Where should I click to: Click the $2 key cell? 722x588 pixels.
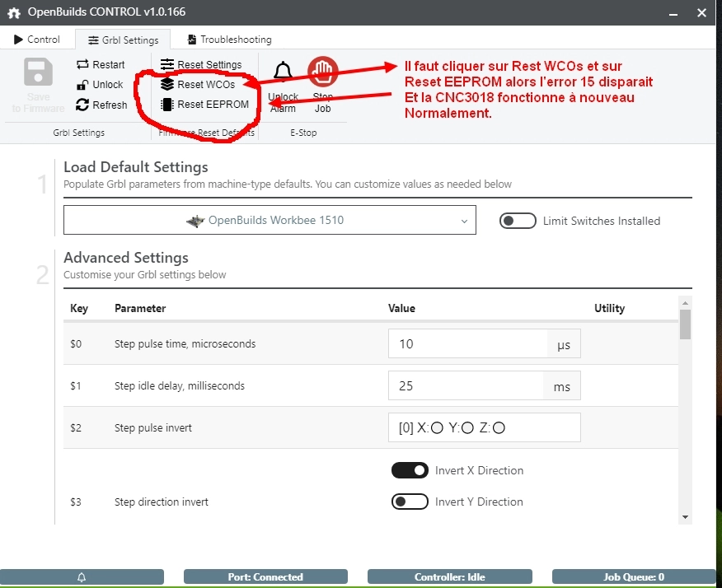pos(76,428)
